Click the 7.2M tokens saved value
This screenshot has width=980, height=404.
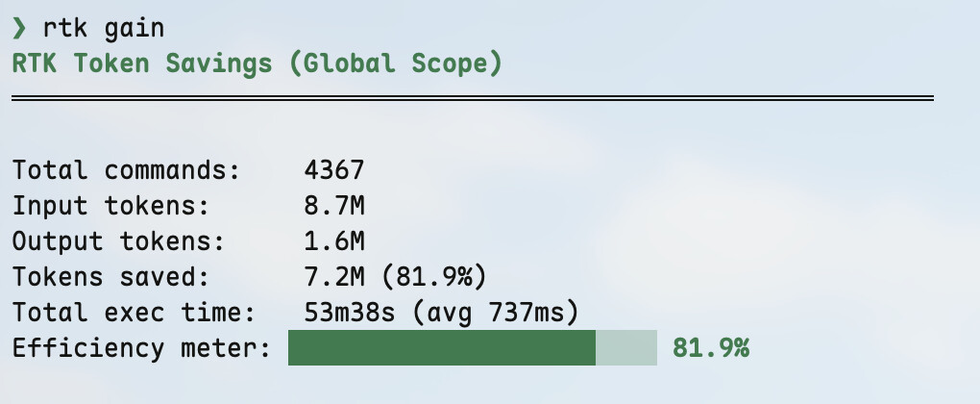pyautogui.click(x=333, y=277)
